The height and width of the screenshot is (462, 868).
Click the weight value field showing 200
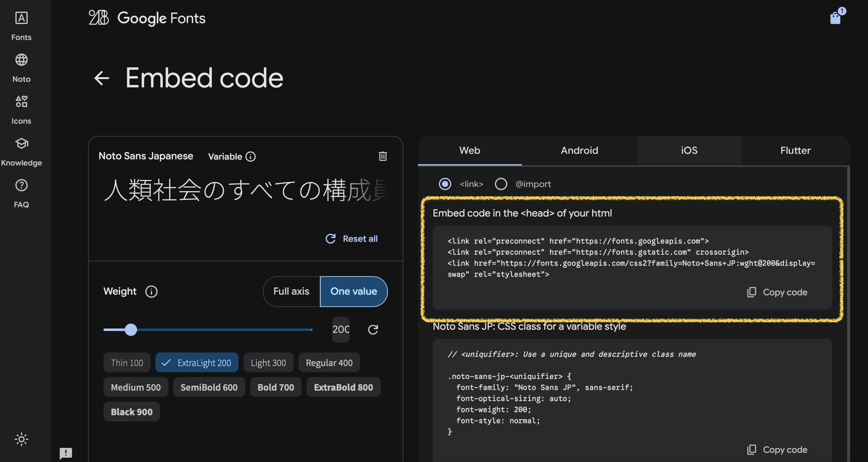(x=341, y=330)
